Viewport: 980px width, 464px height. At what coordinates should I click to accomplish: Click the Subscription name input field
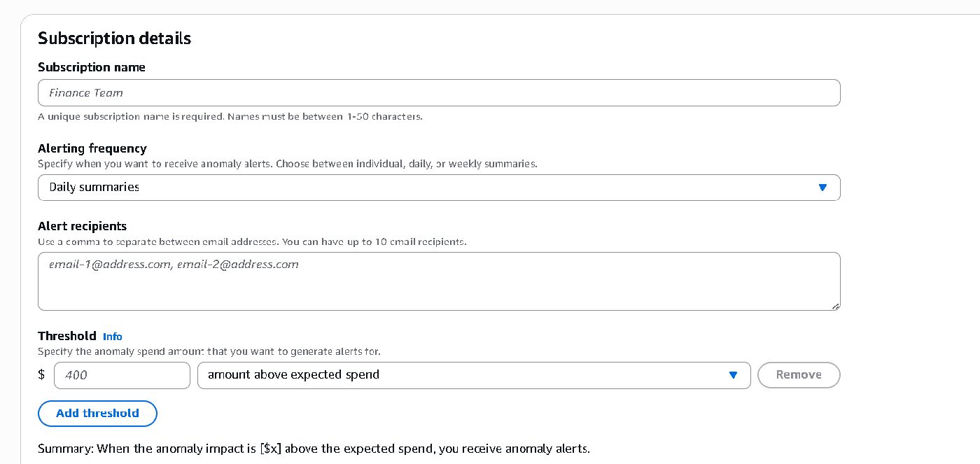pyautogui.click(x=439, y=92)
